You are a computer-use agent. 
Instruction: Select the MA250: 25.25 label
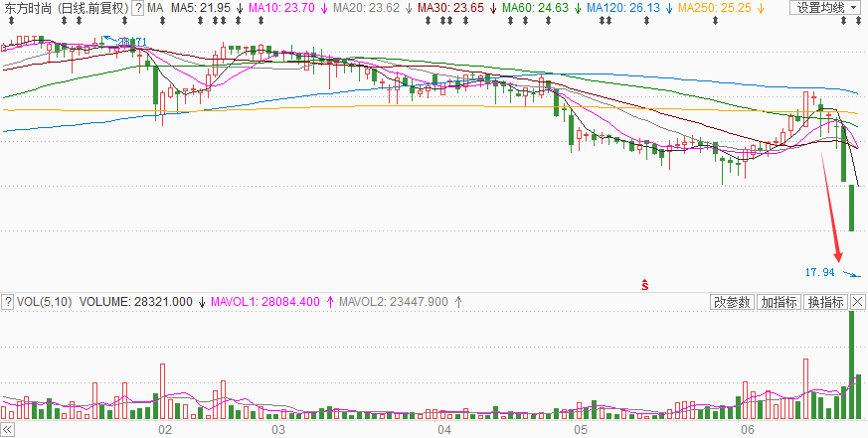click(x=715, y=8)
